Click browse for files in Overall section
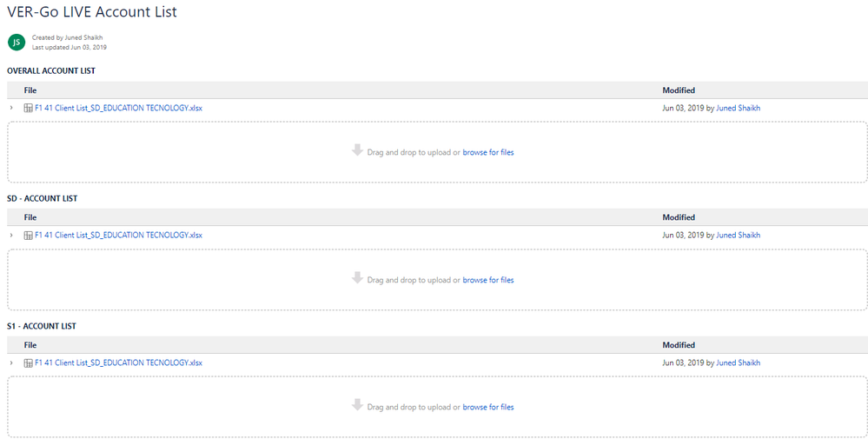The width and height of the screenshot is (868, 439). 488,152
